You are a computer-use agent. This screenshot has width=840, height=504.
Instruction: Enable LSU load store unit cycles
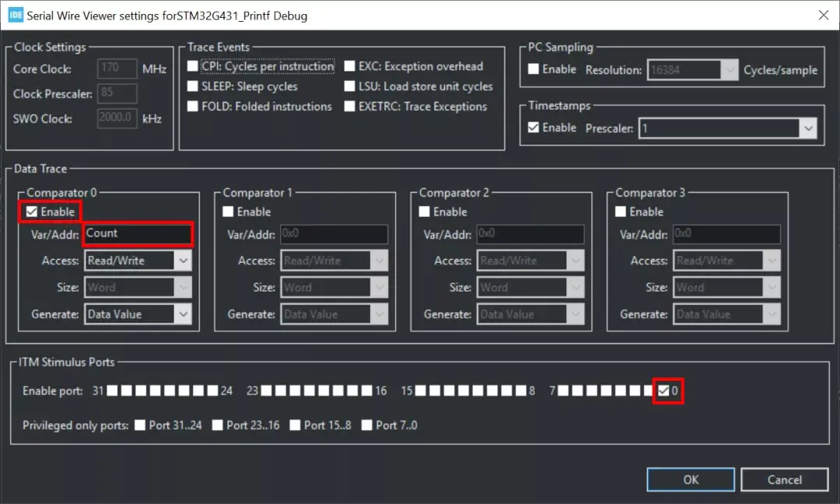(x=350, y=86)
